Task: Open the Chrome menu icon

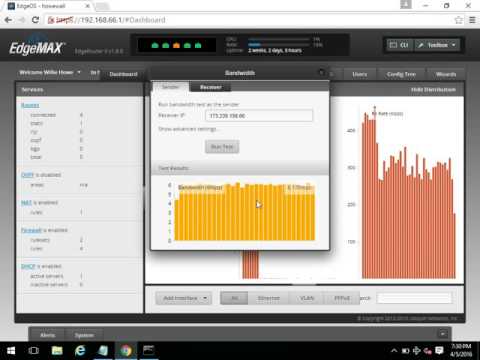Action: point(472,20)
